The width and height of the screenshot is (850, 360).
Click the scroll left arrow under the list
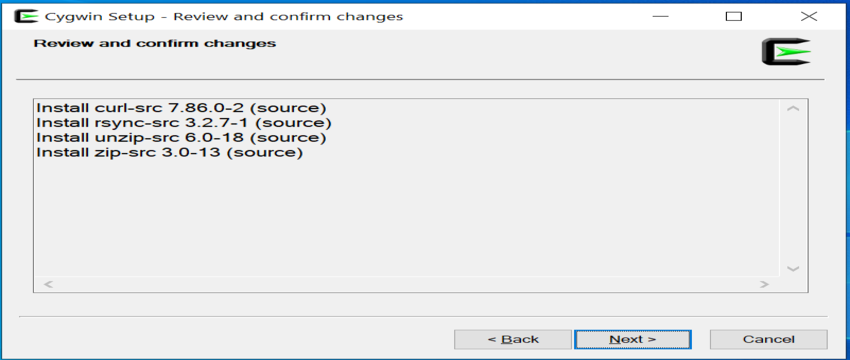tap(48, 284)
